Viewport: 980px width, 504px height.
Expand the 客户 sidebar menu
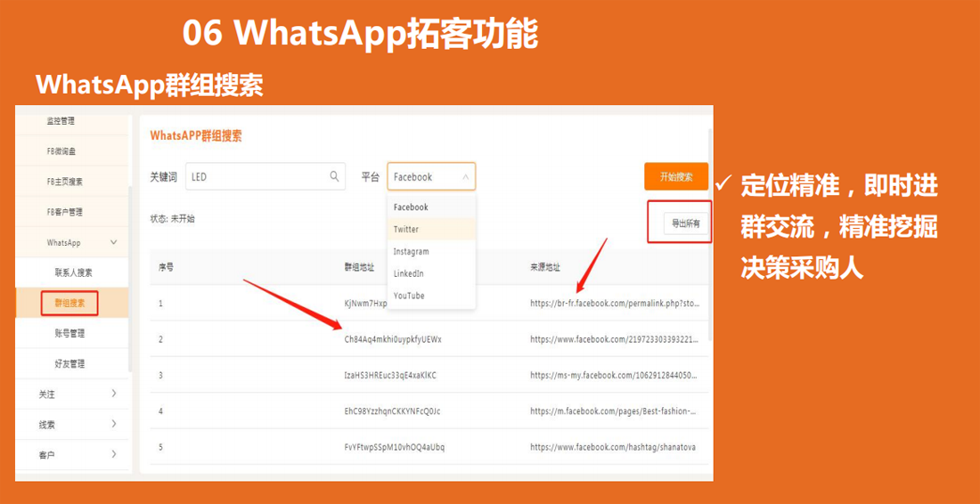pyautogui.click(x=113, y=455)
